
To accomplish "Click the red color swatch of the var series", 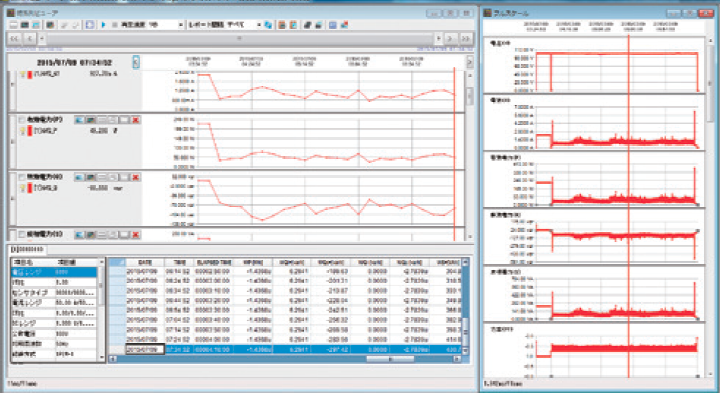I will click(30, 188).
